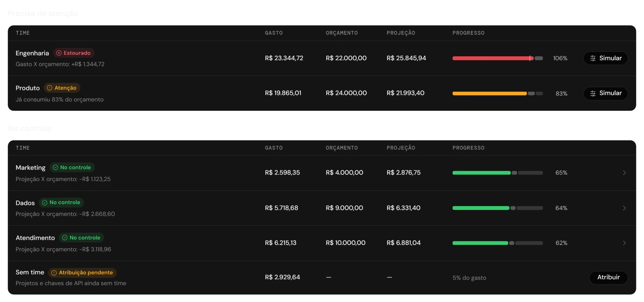Select the Engenharia team name
The width and height of the screenshot is (644, 302).
click(32, 53)
